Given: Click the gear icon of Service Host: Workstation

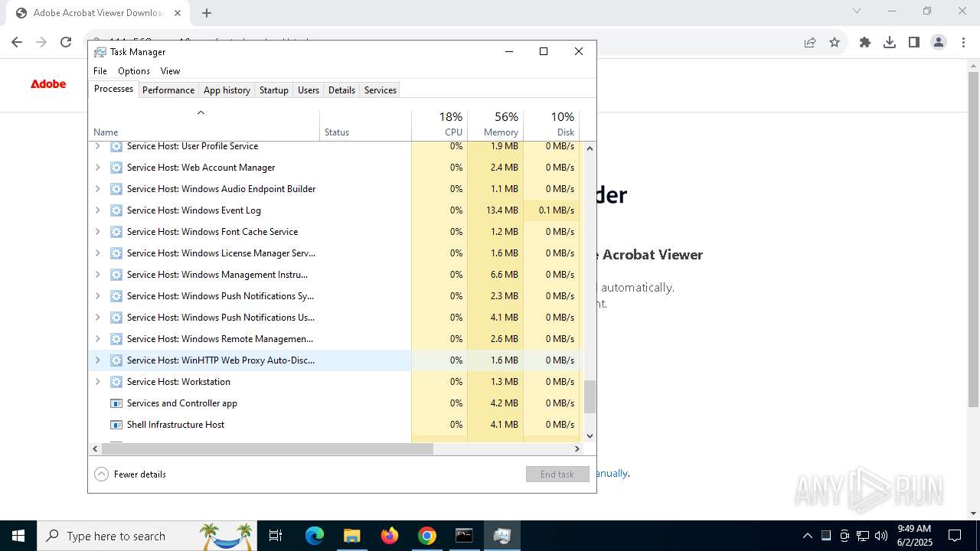Looking at the screenshot, I should click(x=116, y=382).
